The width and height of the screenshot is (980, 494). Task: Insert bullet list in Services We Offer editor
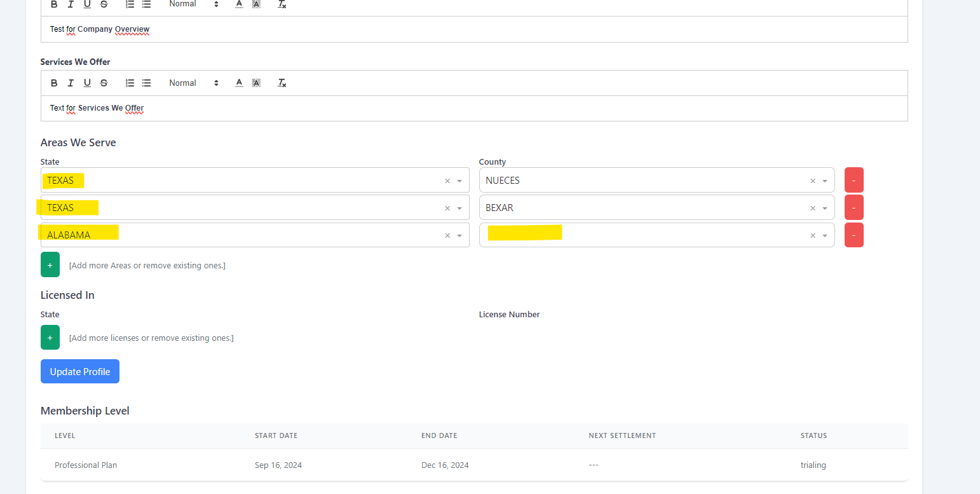point(146,83)
